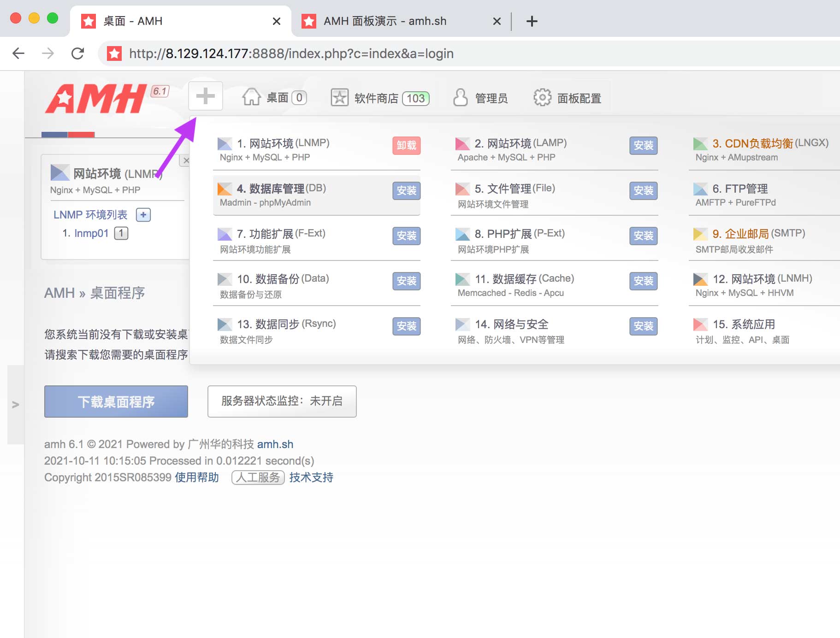Install 数据库管理 (DB) module
This screenshot has width=840, height=638.
406,190
